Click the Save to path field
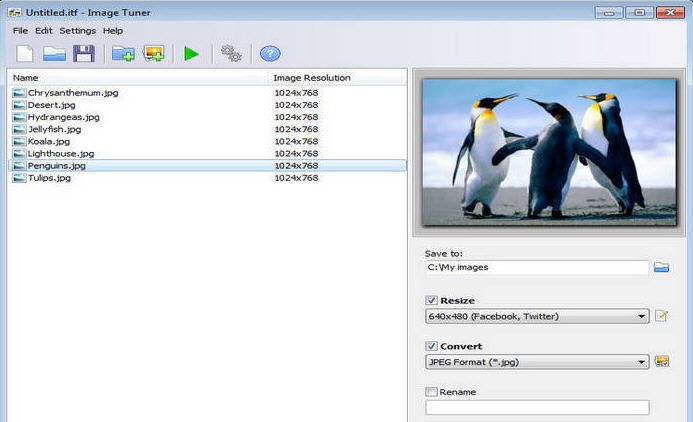Viewport: 693px width, 422px height. (x=537, y=267)
